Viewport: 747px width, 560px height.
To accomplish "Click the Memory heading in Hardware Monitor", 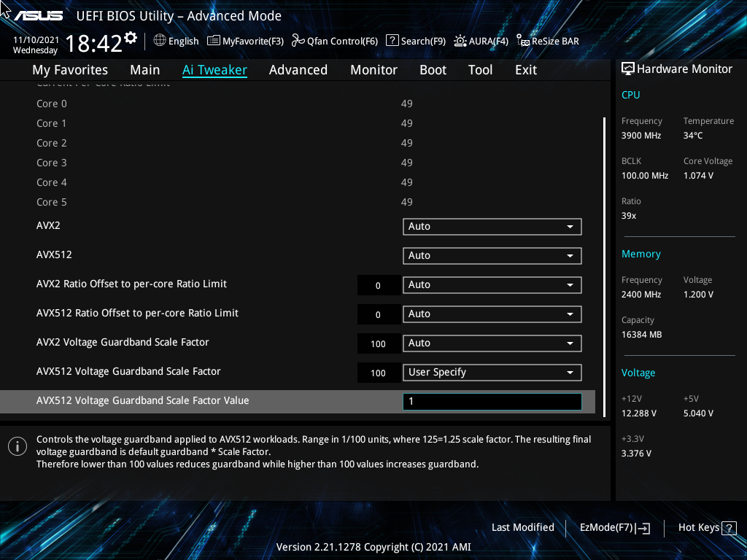I will [640, 254].
